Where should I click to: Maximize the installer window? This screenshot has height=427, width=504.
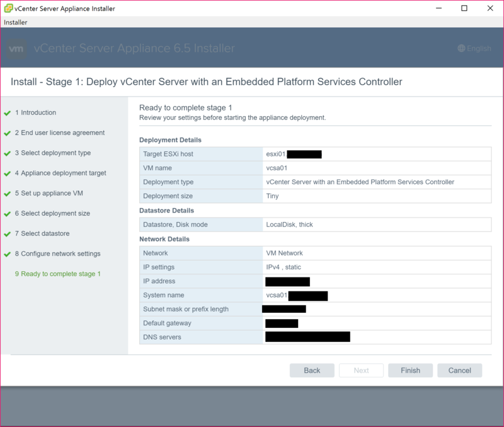coord(464,8)
